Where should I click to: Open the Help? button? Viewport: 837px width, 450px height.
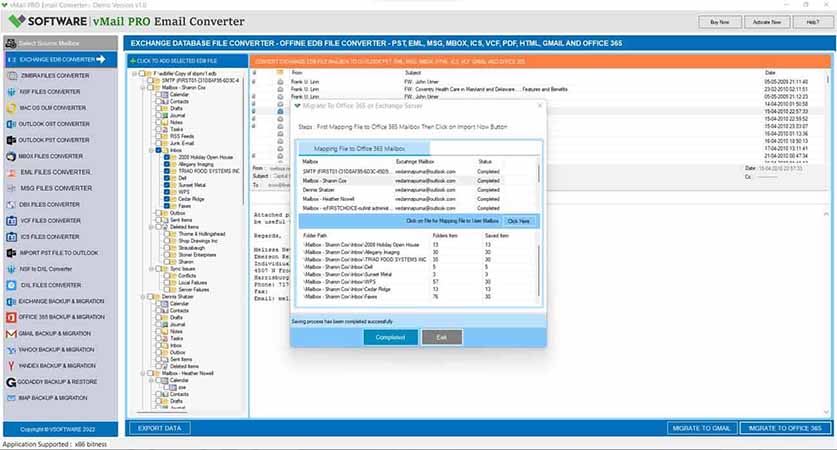pos(812,22)
